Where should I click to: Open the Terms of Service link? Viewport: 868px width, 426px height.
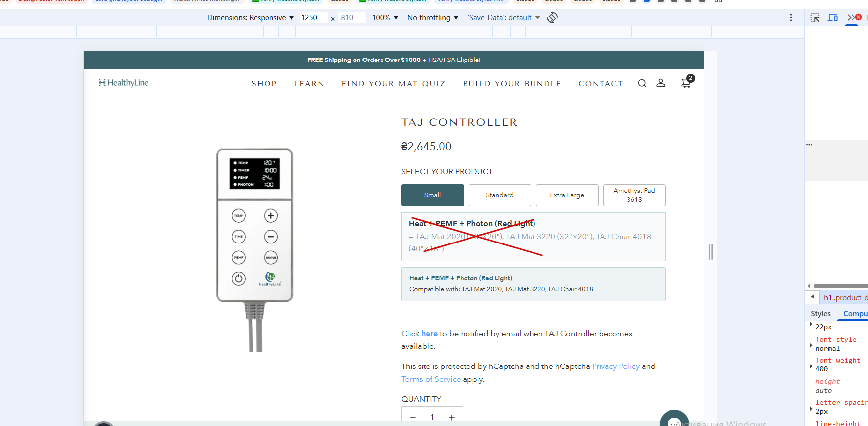click(x=431, y=379)
